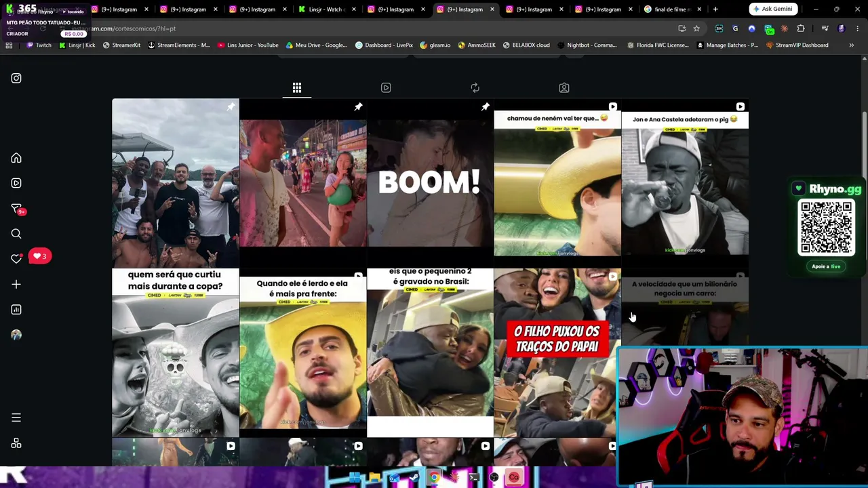Open the Chrome media controls icon
The height and width of the screenshot is (488, 868).
825,28
